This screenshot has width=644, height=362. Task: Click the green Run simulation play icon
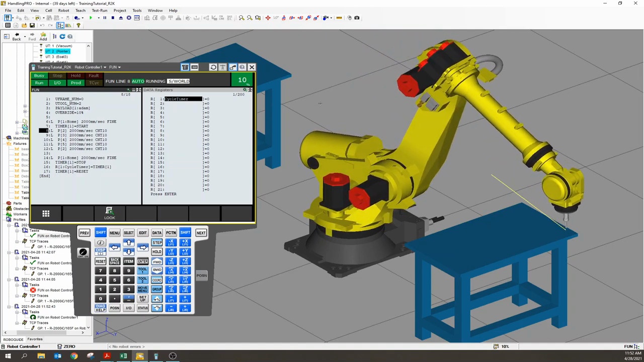[x=91, y=18]
